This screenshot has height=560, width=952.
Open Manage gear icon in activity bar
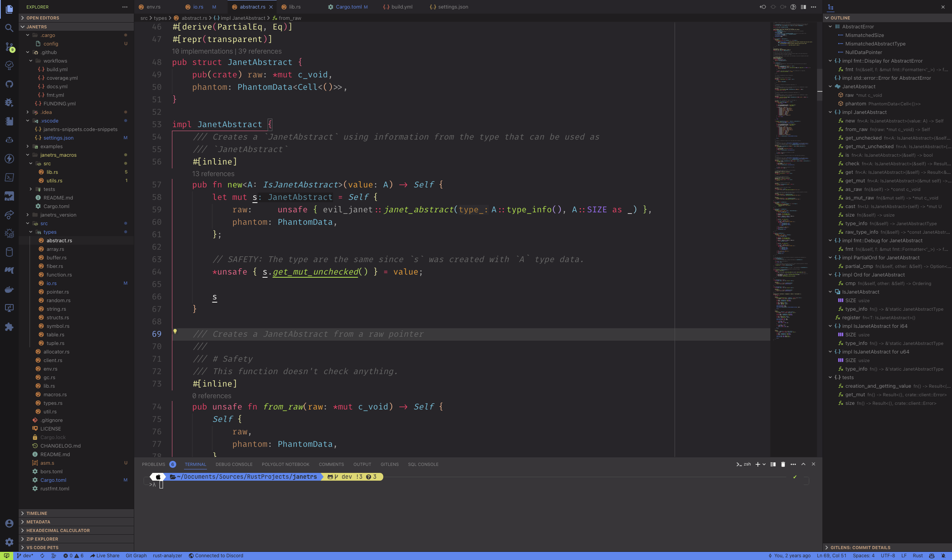[x=9, y=542]
